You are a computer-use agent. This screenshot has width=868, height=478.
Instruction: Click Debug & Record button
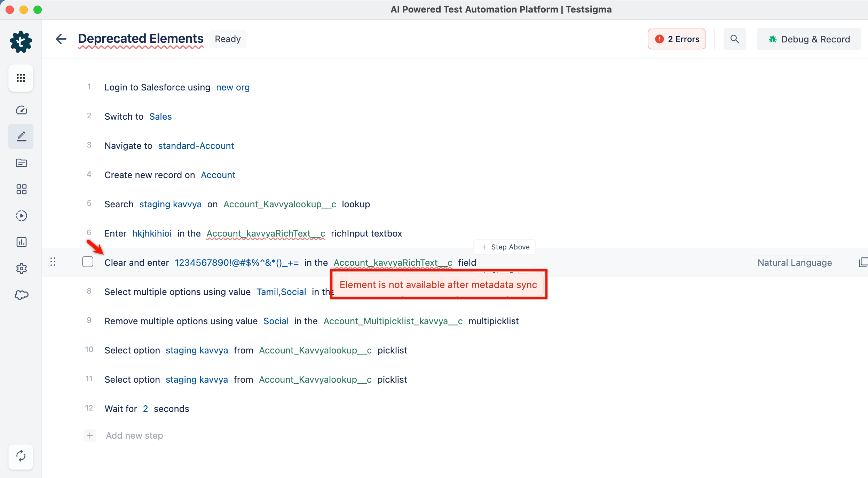808,39
